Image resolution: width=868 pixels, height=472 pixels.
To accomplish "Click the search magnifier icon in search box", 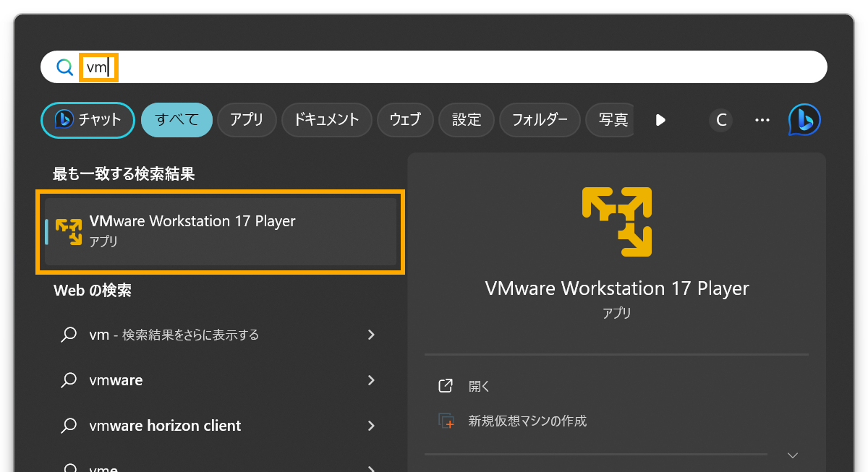I will (x=65, y=67).
